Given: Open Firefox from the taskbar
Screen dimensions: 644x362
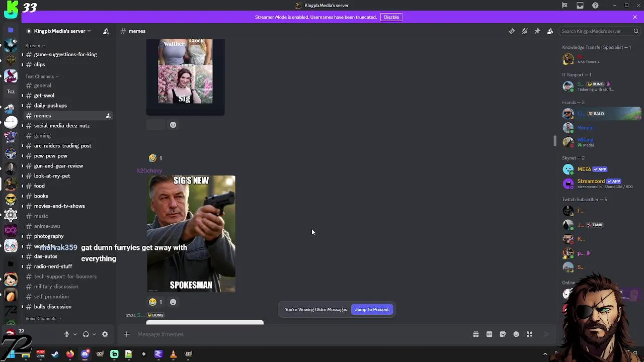Looking at the screenshot, I should (70, 354).
